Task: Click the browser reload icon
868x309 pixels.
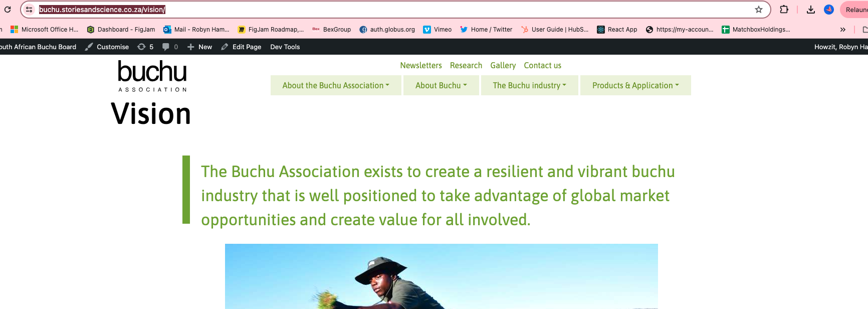Action: pos(8,10)
